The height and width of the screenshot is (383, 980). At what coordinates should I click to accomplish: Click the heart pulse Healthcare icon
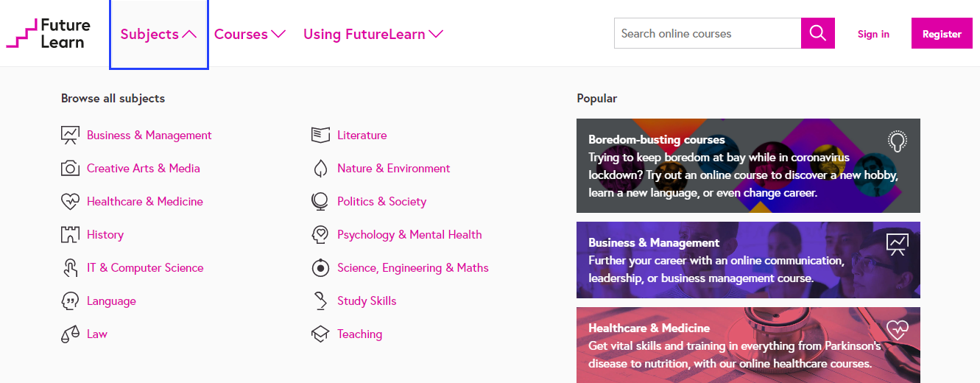(x=70, y=201)
